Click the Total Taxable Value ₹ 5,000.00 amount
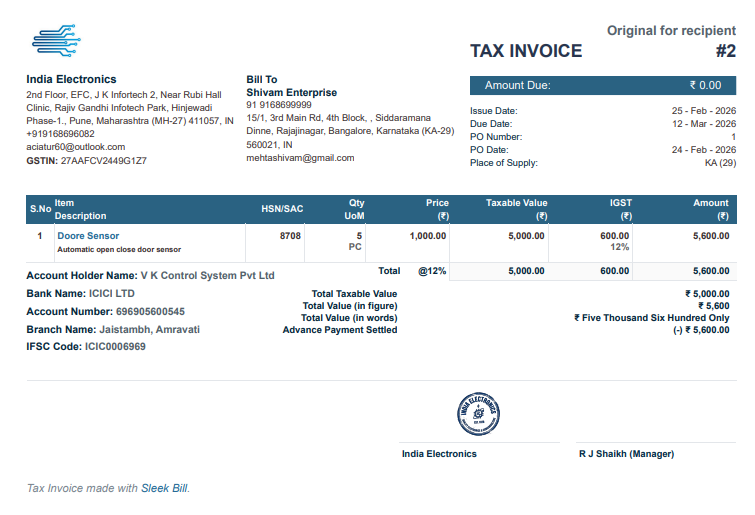Viewport: 755px width, 515px height. point(707,294)
